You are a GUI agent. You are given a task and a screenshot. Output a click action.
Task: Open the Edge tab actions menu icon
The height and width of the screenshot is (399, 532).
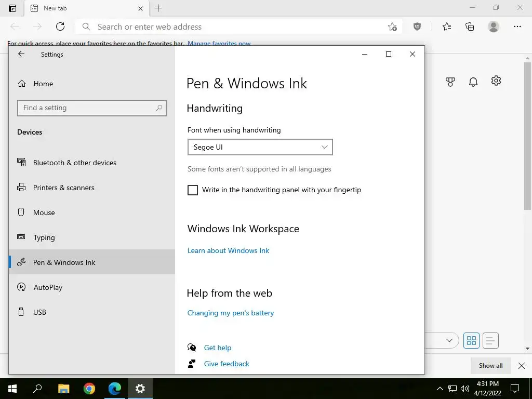(x=12, y=8)
